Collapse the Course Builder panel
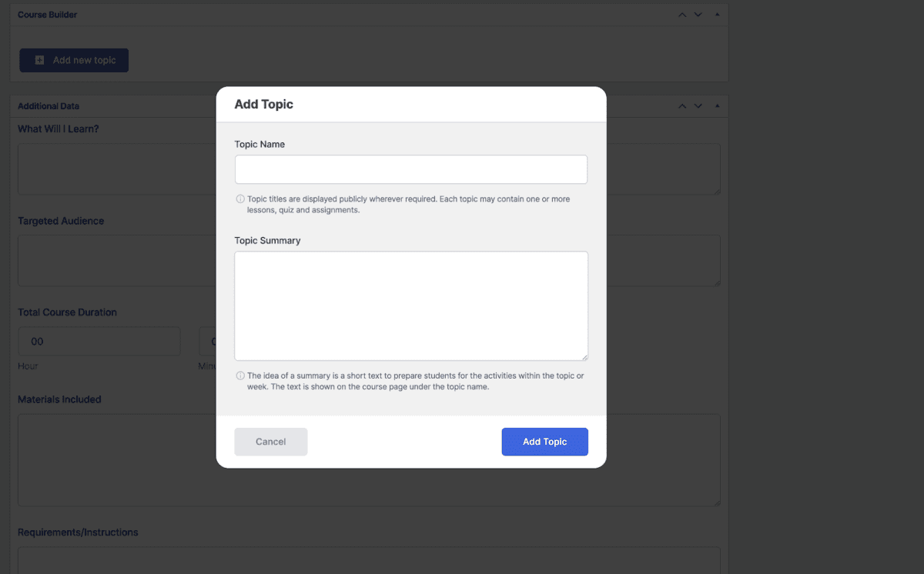This screenshot has width=924, height=574. coord(716,14)
